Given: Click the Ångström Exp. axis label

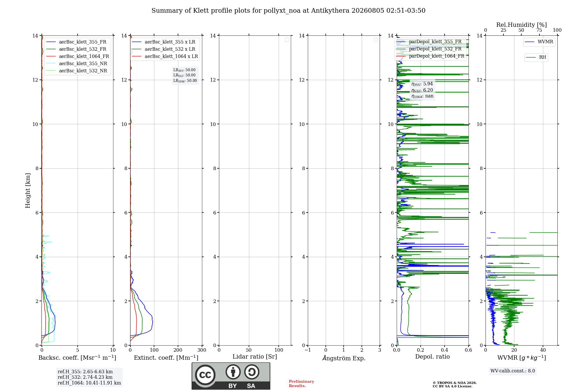Looking at the screenshot, I should pyautogui.click(x=344, y=358).
